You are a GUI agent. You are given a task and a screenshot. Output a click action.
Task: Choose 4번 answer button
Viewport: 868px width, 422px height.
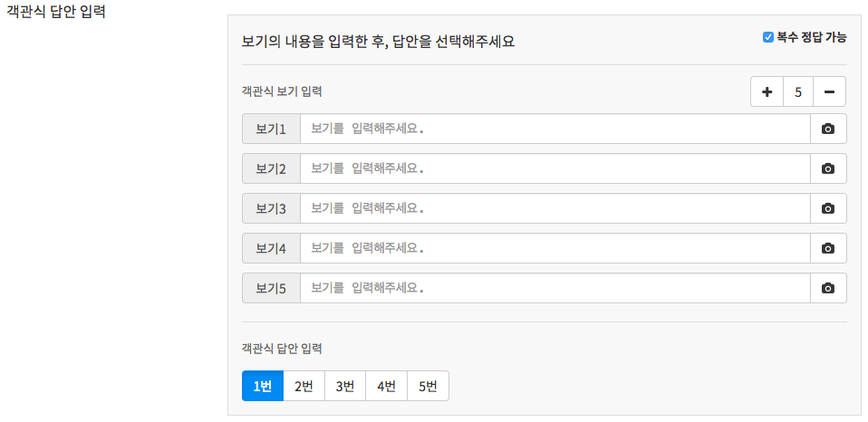click(386, 386)
